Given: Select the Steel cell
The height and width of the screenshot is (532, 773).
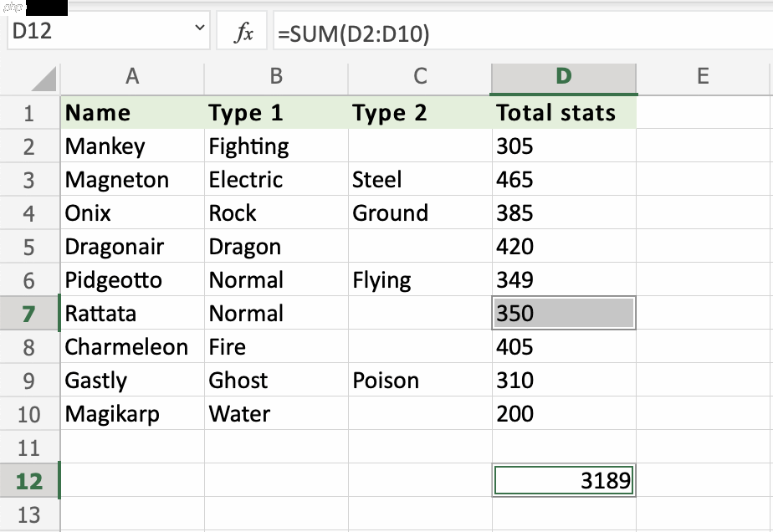Looking at the screenshot, I should pos(420,180).
